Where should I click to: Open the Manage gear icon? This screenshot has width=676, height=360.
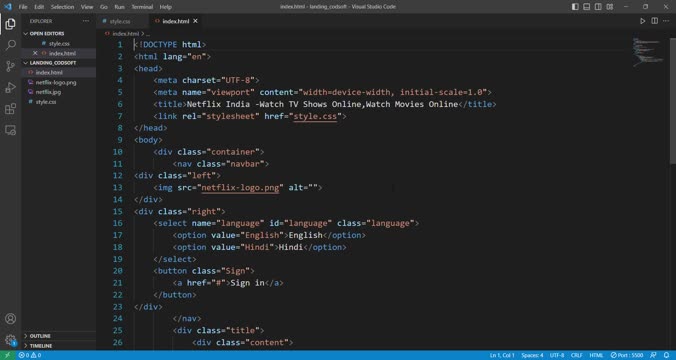(10, 340)
